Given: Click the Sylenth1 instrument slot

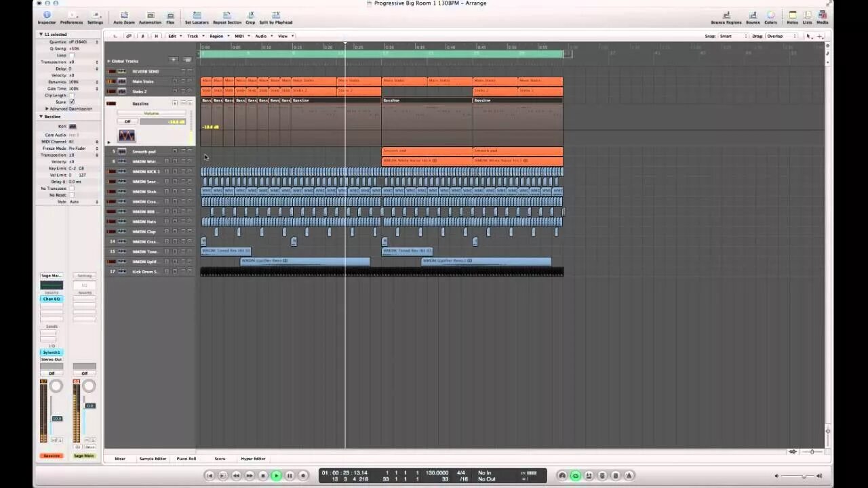Looking at the screenshot, I should (52, 352).
